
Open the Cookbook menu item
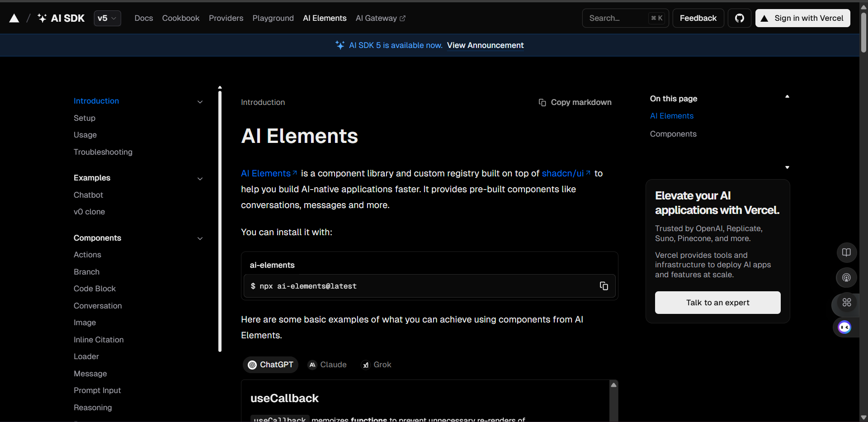click(180, 18)
